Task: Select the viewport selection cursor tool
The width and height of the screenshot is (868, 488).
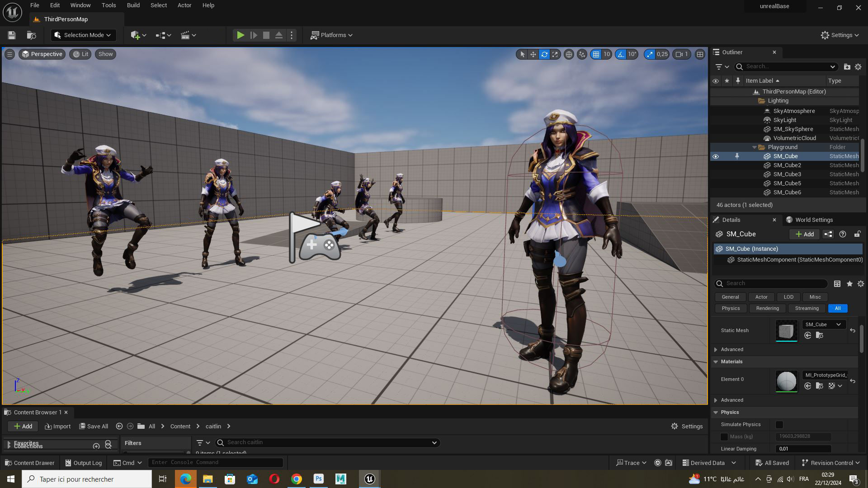Action: tap(522, 54)
